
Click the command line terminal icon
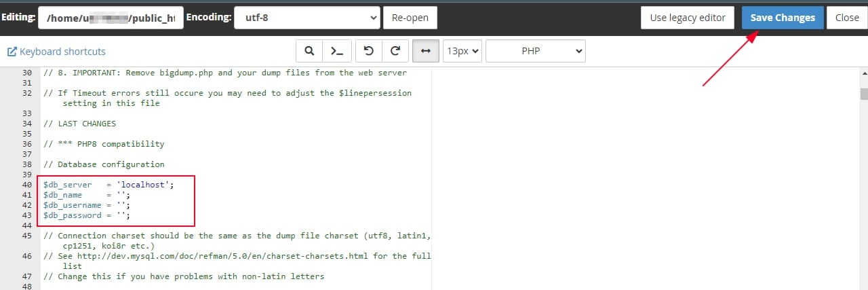337,51
